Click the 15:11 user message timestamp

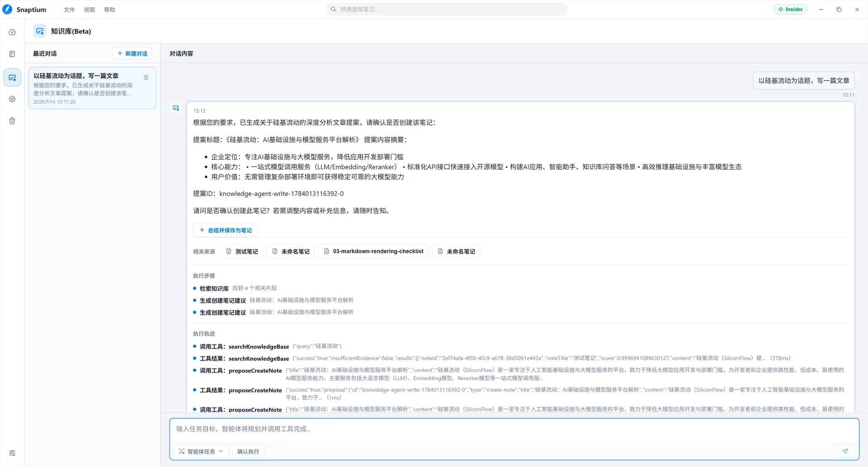point(848,95)
